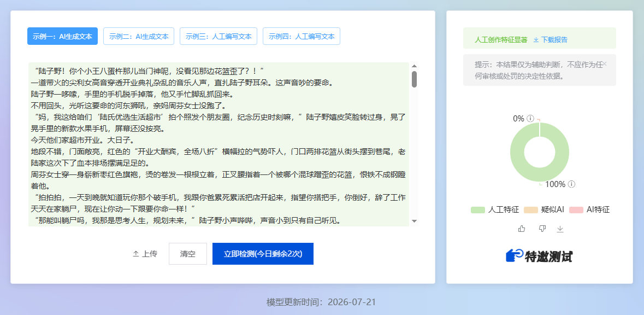Viewport: 644px width, 315px height.
Task: Dismiss the hint message with the X icon
Action: pyautogui.click(x=605, y=64)
